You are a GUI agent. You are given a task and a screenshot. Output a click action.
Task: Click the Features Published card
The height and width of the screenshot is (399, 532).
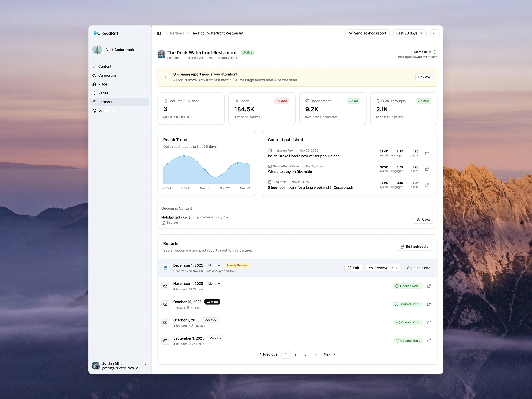191,109
